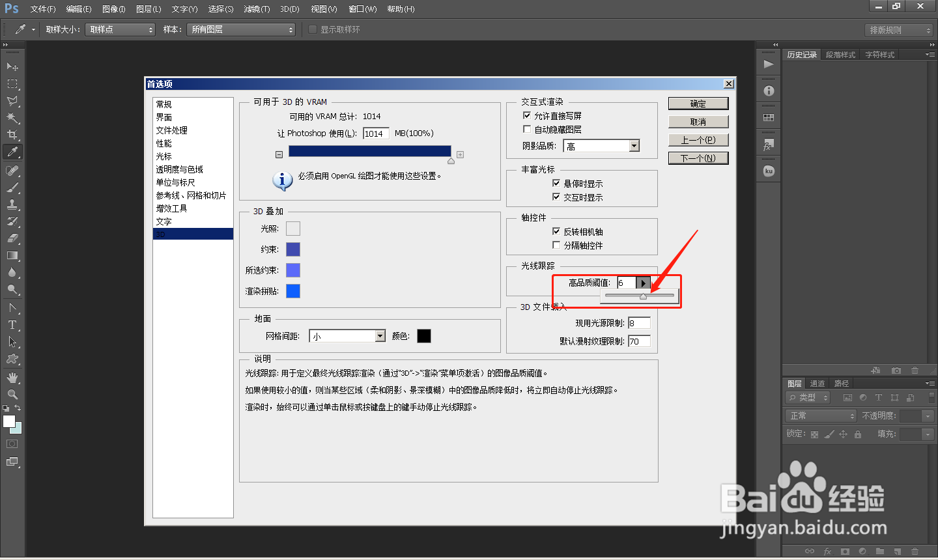Open the Styles fx panel icon
The width and height of the screenshot is (938, 560).
tap(769, 145)
